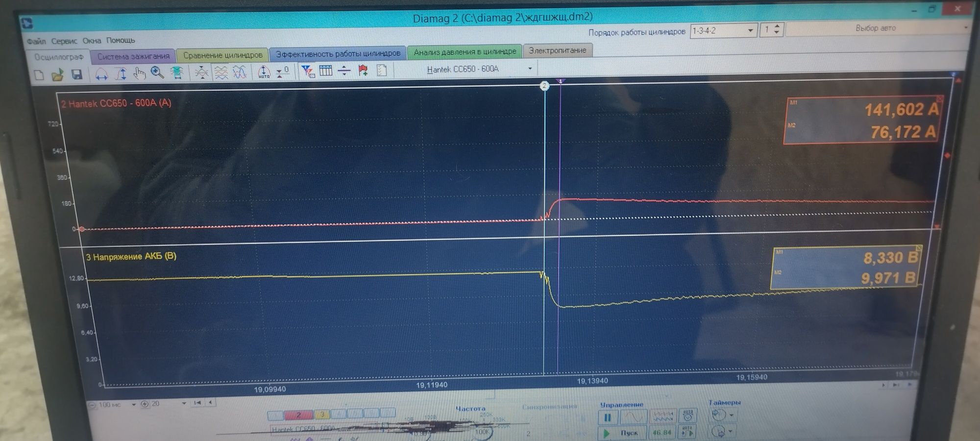980x441 pixels.
Task: Click the lower timer clock icon
Action: pyautogui.click(x=718, y=432)
